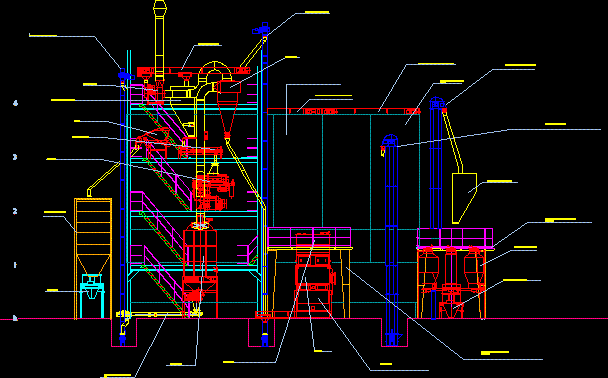
Task: Select the level 2 floor marker
Action: click(x=15, y=211)
